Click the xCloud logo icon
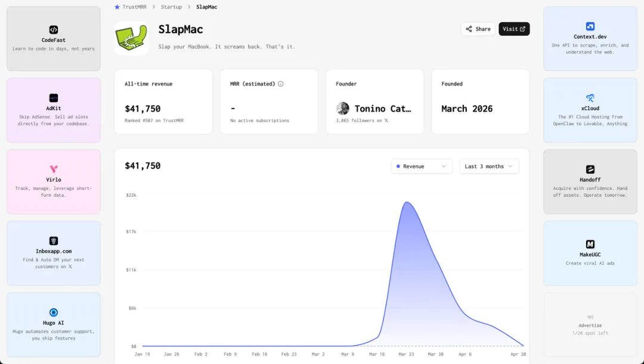Viewport: 644px width, 364px height. pyautogui.click(x=590, y=98)
